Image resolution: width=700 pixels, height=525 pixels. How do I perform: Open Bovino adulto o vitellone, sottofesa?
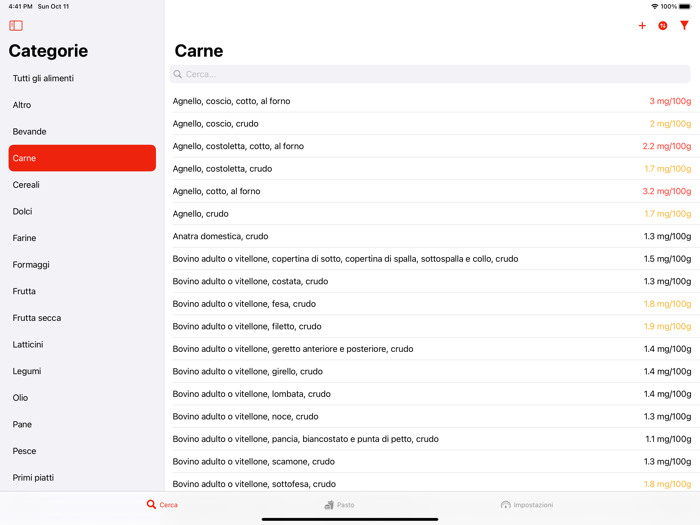(x=432, y=484)
